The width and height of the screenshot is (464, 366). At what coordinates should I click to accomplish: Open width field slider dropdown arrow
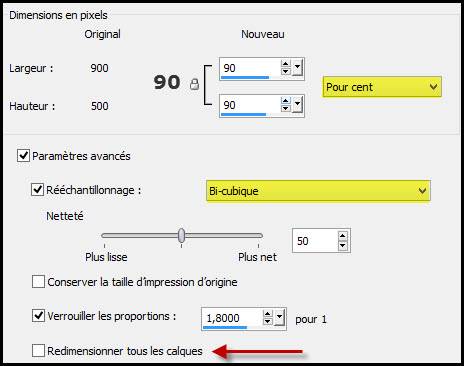pyautogui.click(x=297, y=68)
